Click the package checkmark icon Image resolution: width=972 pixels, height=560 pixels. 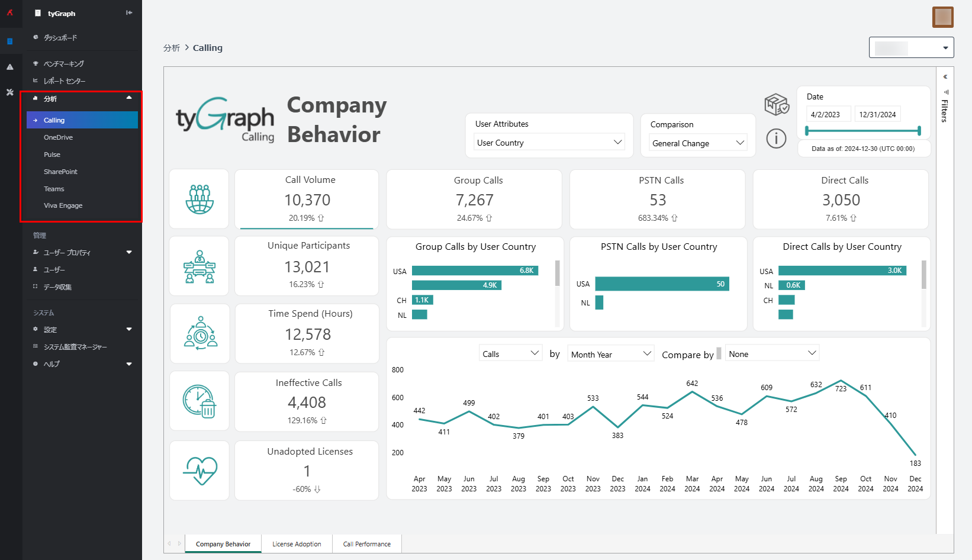(776, 105)
